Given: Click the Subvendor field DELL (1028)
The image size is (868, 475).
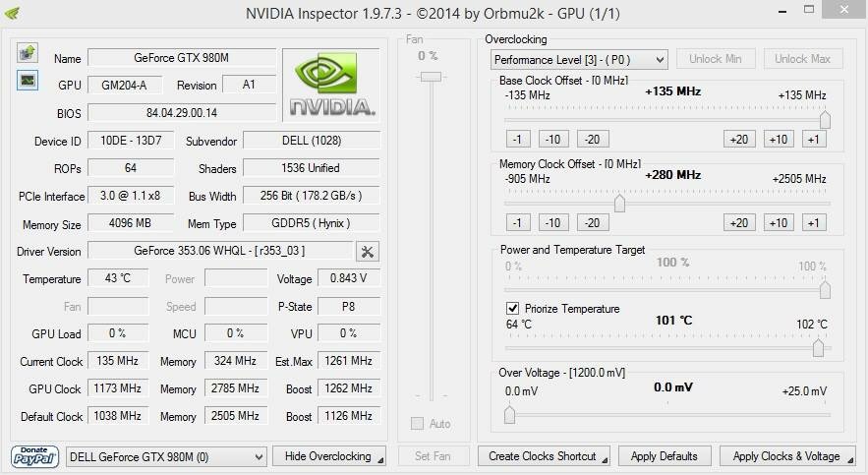Looking at the screenshot, I should (312, 141).
